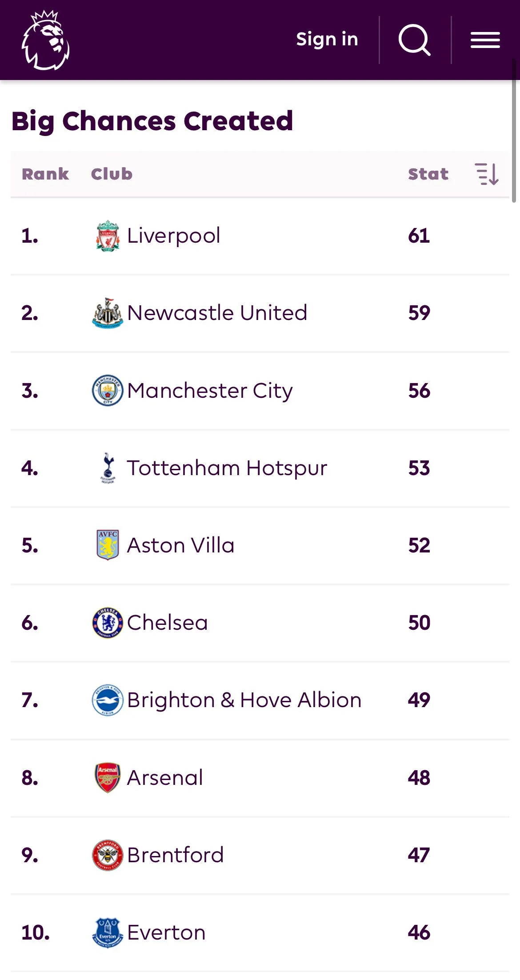
Task: Select the Club column header
Action: tap(112, 174)
